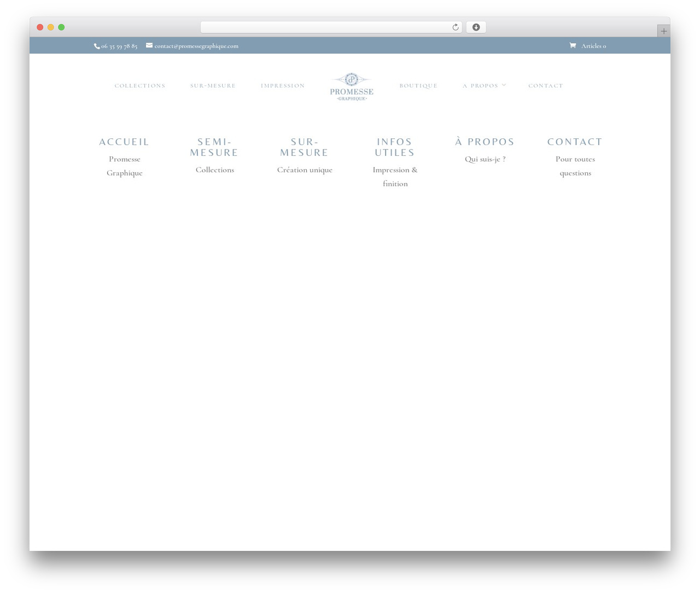Click the Impression & finition text
The image size is (700, 593).
click(x=395, y=177)
